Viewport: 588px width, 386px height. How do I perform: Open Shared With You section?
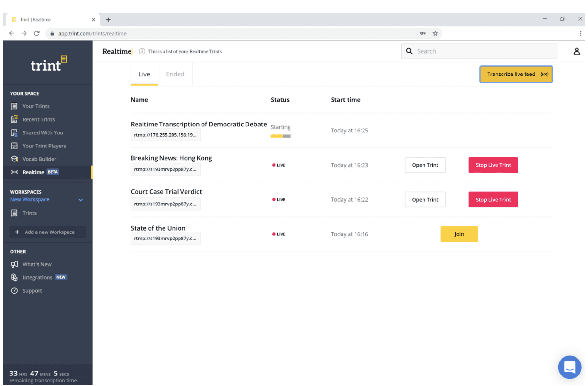point(42,132)
